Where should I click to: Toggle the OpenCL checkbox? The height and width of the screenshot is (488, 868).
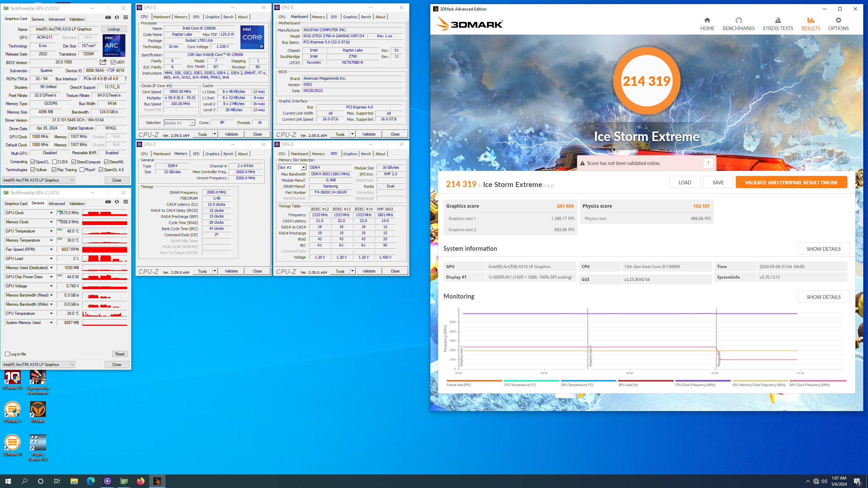(33, 162)
